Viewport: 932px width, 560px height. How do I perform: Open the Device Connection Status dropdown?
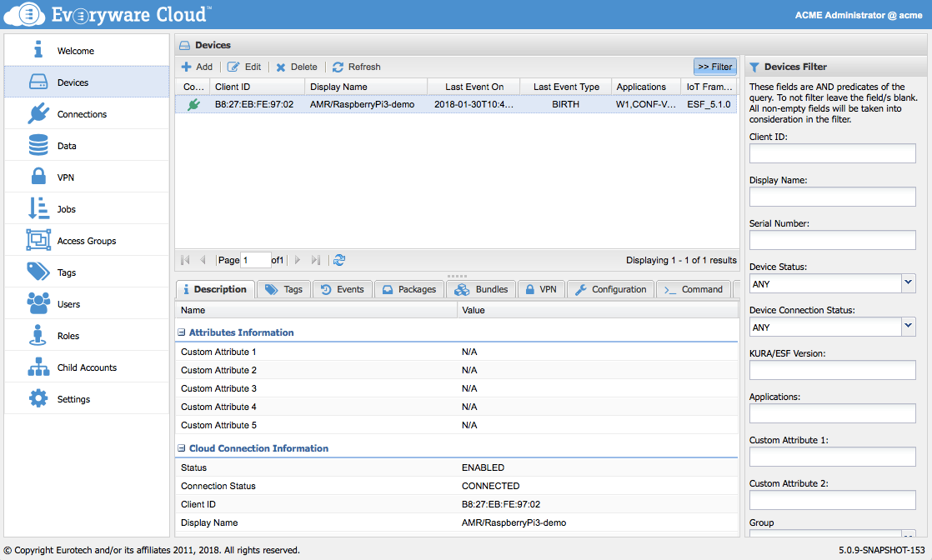coord(908,326)
